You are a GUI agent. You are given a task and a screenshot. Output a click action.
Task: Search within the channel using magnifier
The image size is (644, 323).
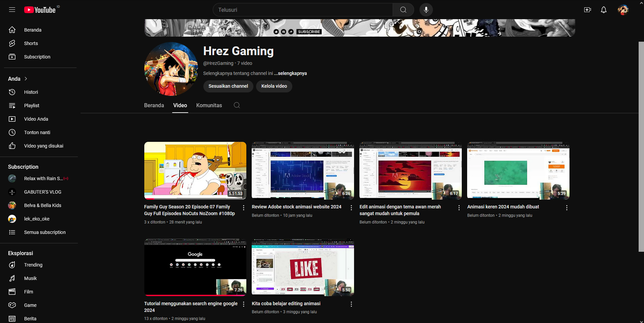point(237,105)
